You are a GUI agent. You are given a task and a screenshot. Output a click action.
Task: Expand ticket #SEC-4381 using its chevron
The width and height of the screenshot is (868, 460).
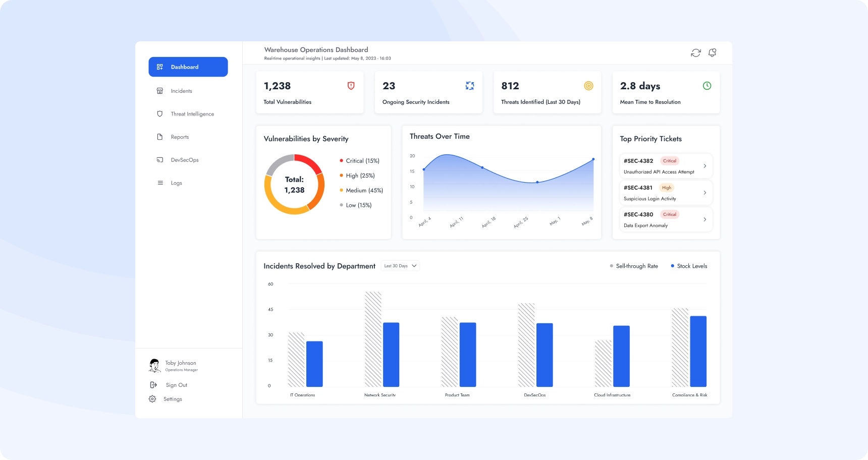click(705, 193)
